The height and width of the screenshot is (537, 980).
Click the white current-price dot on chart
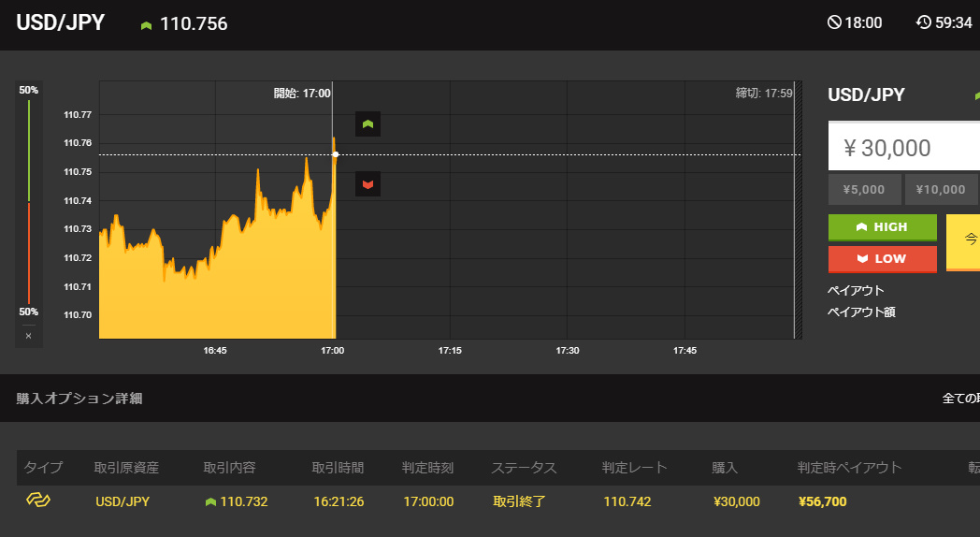[335, 154]
